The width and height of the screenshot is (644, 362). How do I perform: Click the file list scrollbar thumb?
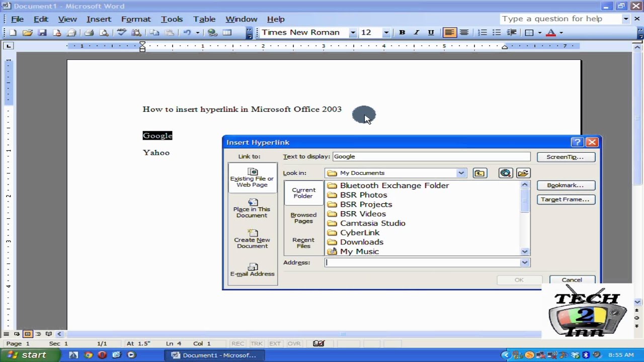coord(525,201)
